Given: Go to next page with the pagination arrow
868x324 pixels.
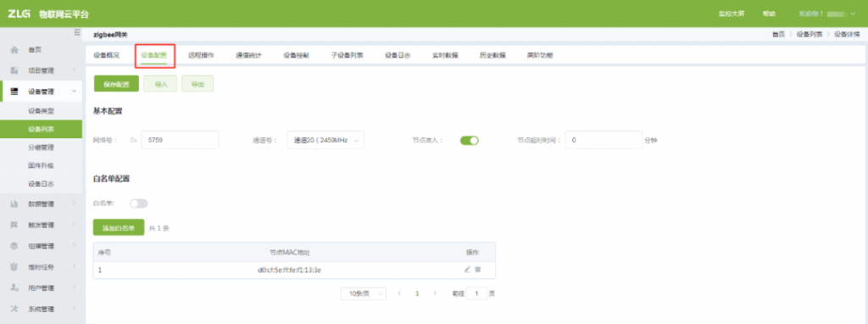Looking at the screenshot, I should (435, 293).
